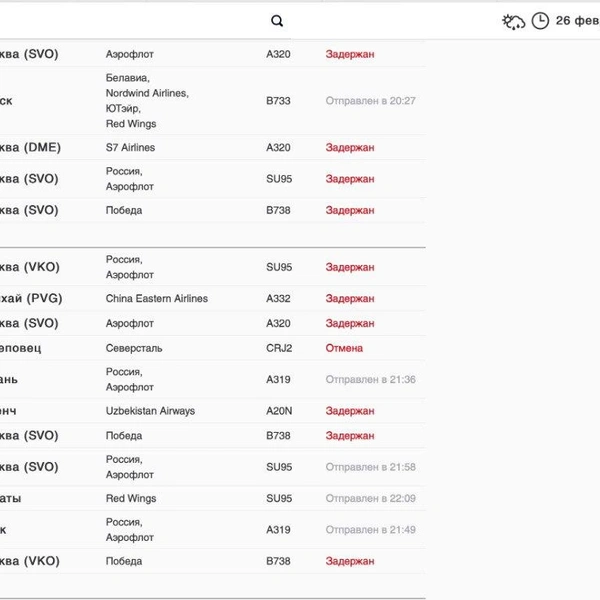
Task: Select the China Eastern Airlines flight row
Action: 157,299
